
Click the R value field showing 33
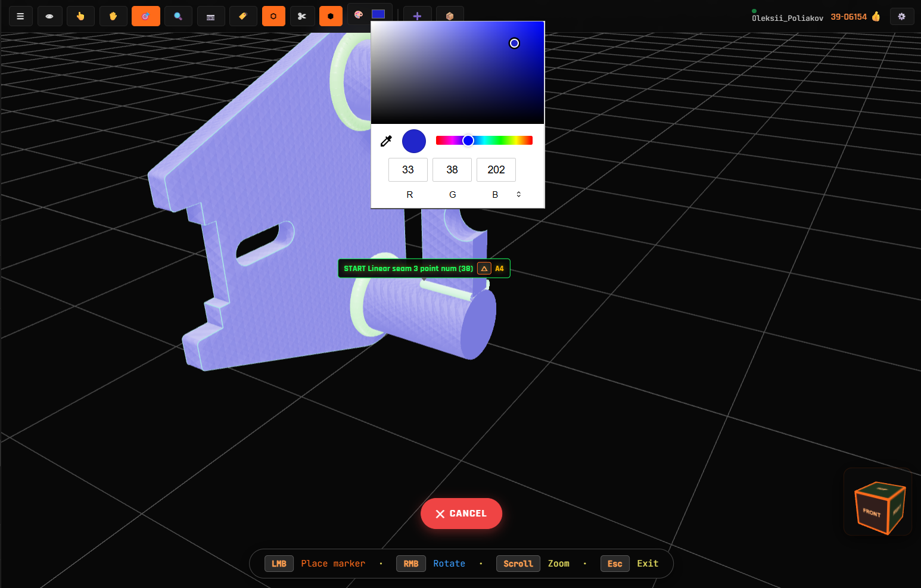408,170
